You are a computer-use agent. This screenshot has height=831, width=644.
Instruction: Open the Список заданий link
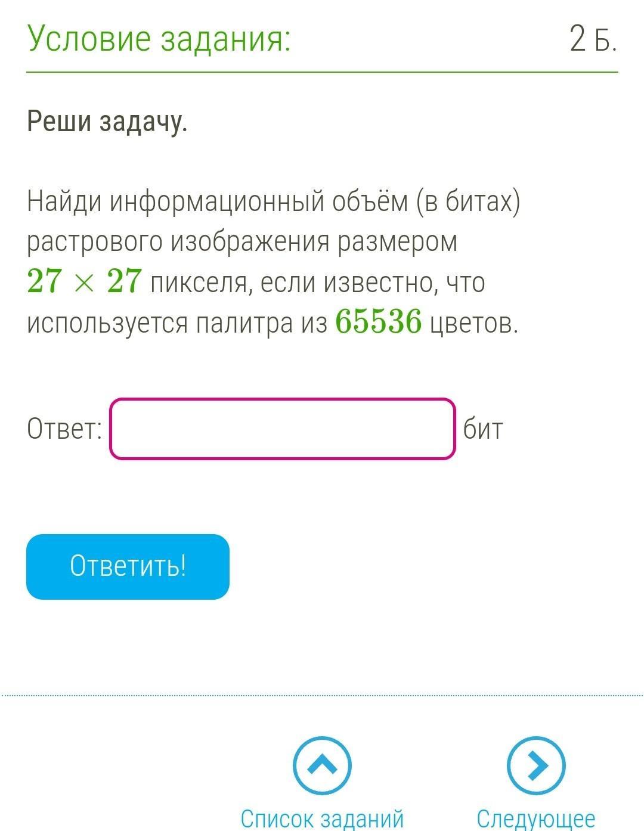[x=322, y=818]
